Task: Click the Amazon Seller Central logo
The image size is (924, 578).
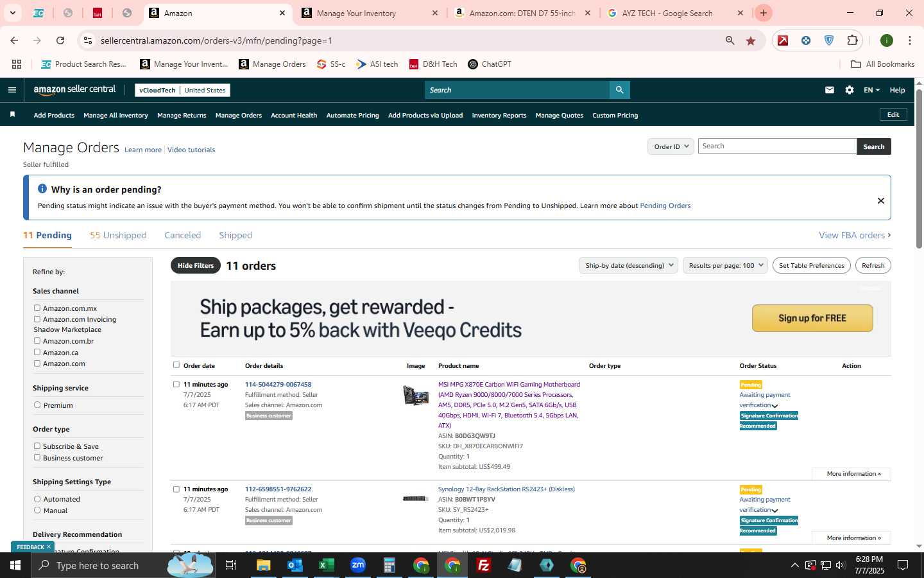Action: (x=74, y=90)
